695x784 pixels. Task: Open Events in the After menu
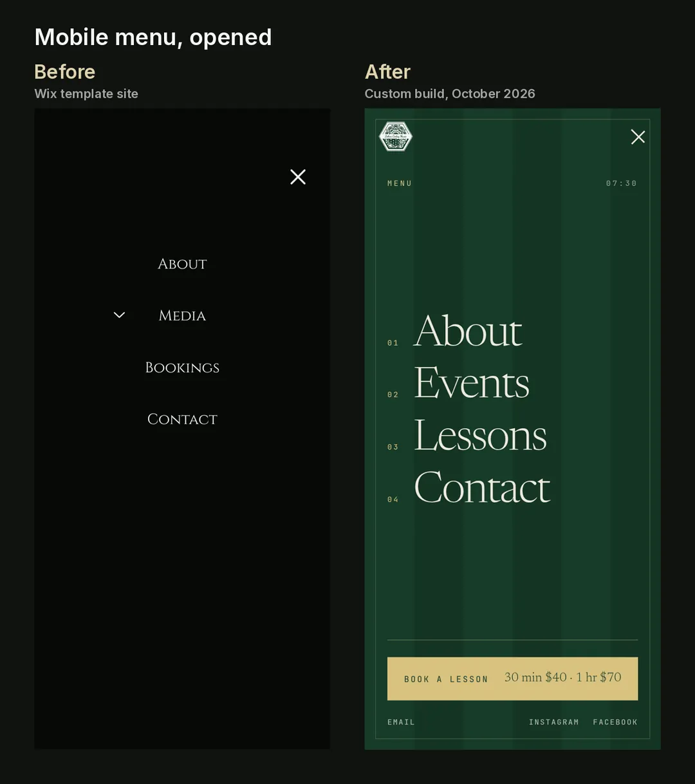pyautogui.click(x=472, y=383)
